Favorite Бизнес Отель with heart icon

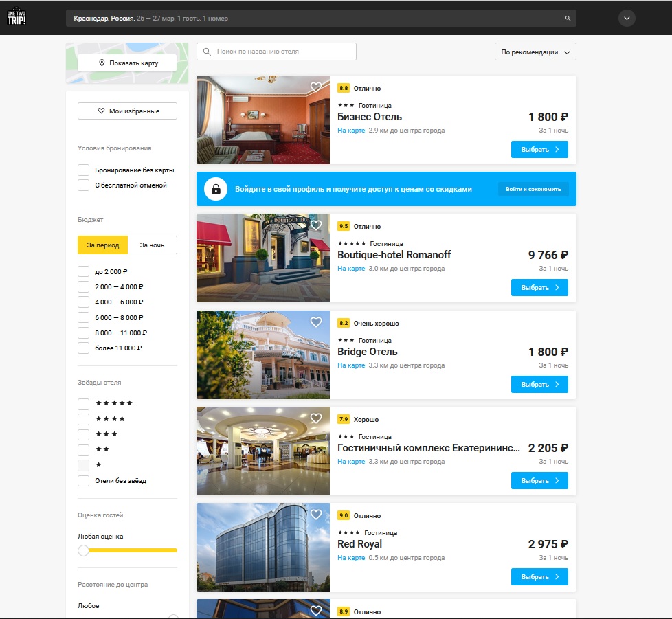[316, 87]
